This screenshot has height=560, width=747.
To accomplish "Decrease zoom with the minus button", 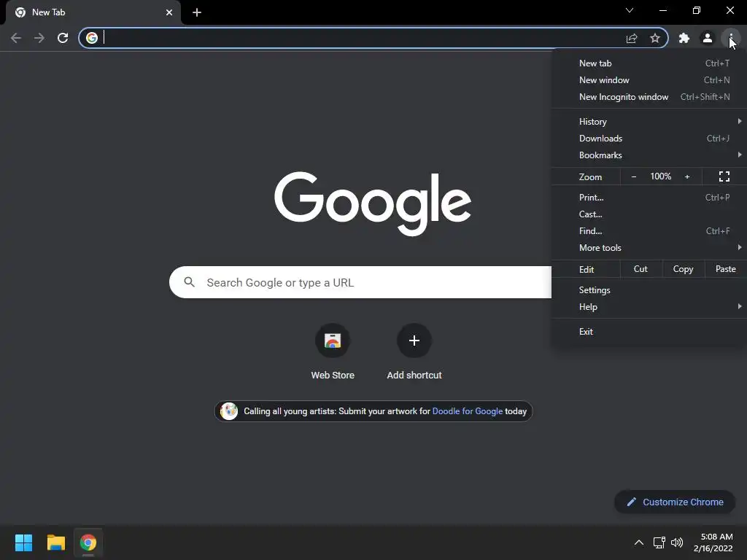I will tap(634, 176).
